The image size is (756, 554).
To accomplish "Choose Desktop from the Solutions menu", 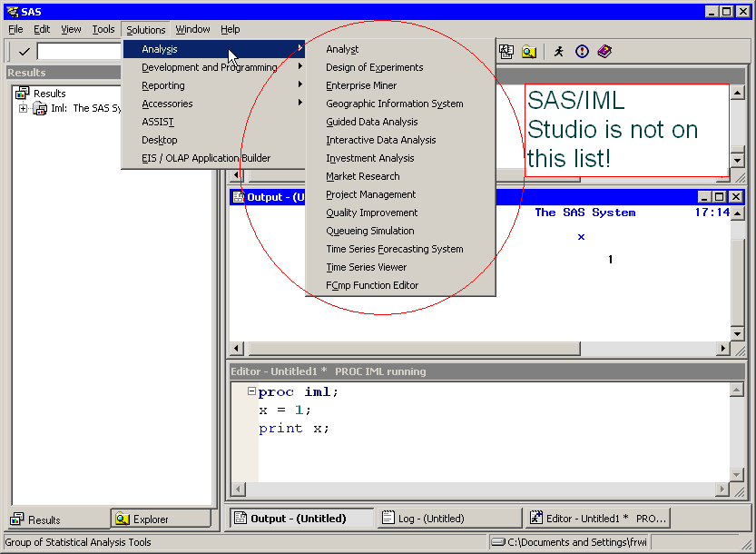I will [x=213, y=140].
